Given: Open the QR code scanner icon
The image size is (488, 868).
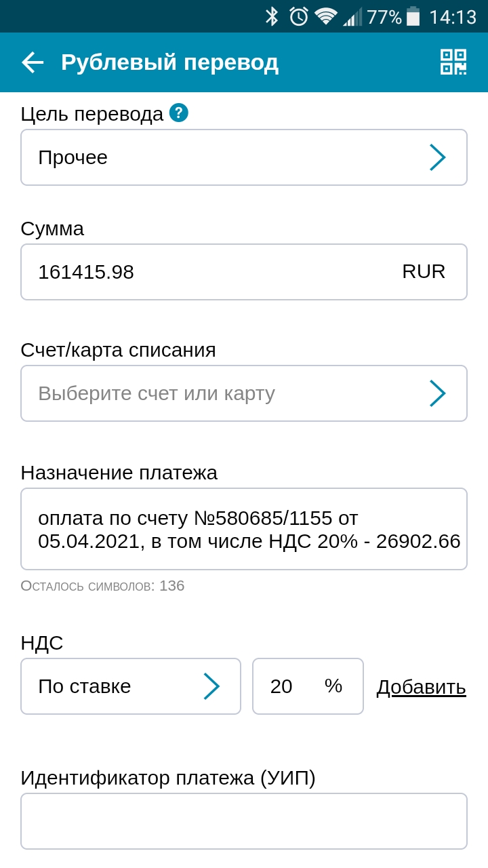Looking at the screenshot, I should [453, 62].
